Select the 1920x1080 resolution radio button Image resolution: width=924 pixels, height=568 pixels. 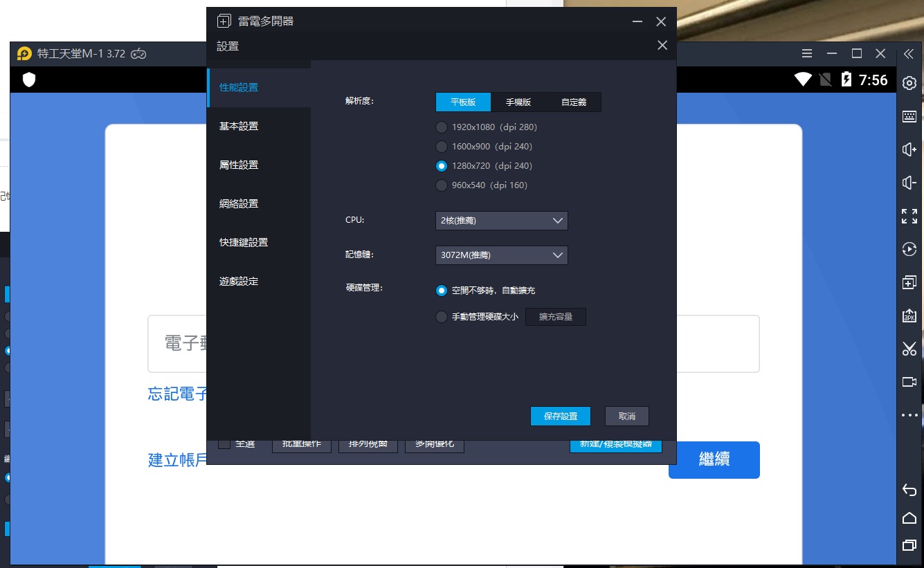[441, 127]
